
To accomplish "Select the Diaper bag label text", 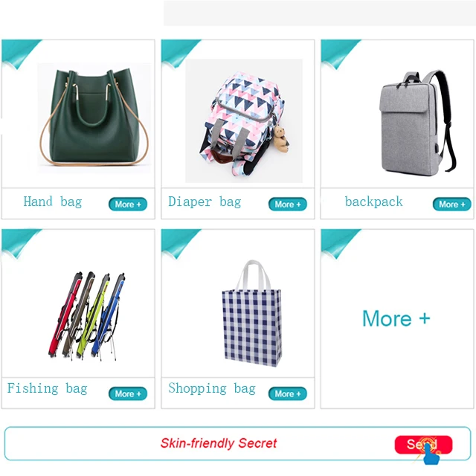I will click(205, 202).
